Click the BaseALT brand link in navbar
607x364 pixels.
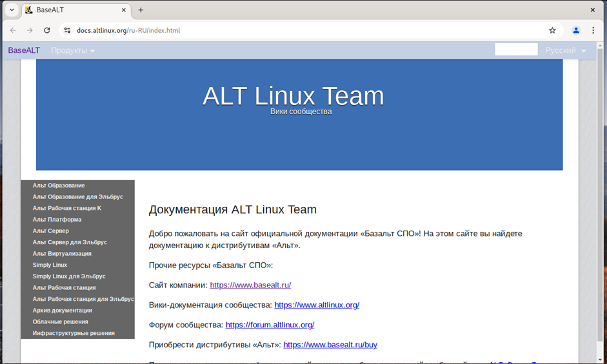pyautogui.click(x=24, y=50)
